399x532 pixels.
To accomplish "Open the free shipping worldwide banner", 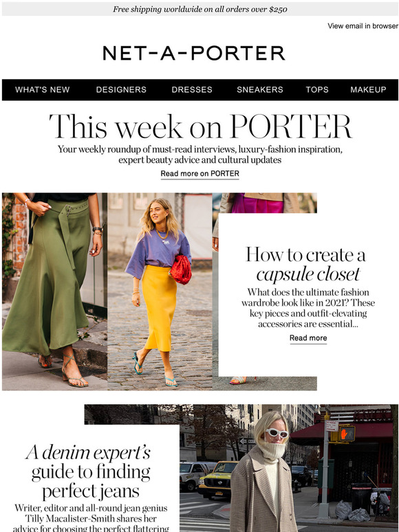I will tap(199, 10).
